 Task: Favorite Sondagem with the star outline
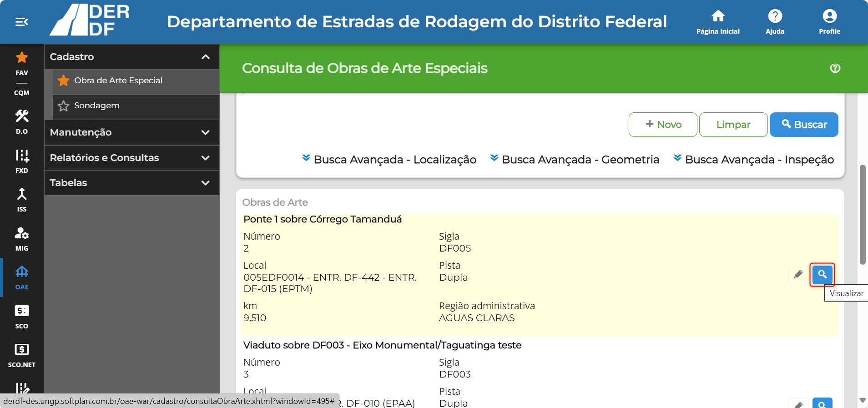[64, 106]
